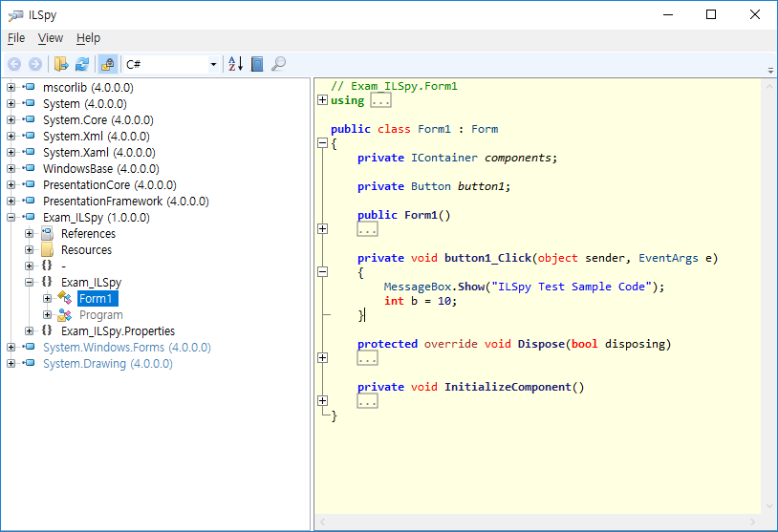Viewport: 778px width, 532px height.
Task: Expand the WindowsBase assembly node
Action: pyautogui.click(x=11, y=168)
